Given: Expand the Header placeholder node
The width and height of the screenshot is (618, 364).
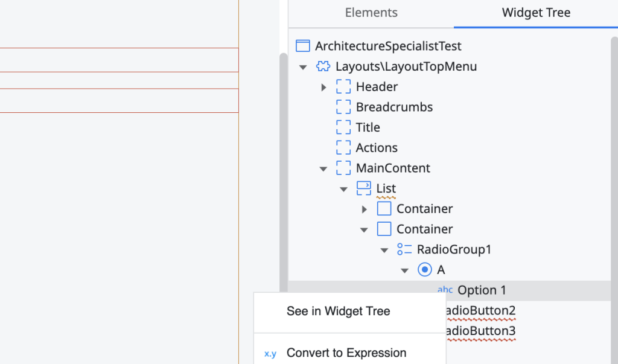Looking at the screenshot, I should [324, 88].
